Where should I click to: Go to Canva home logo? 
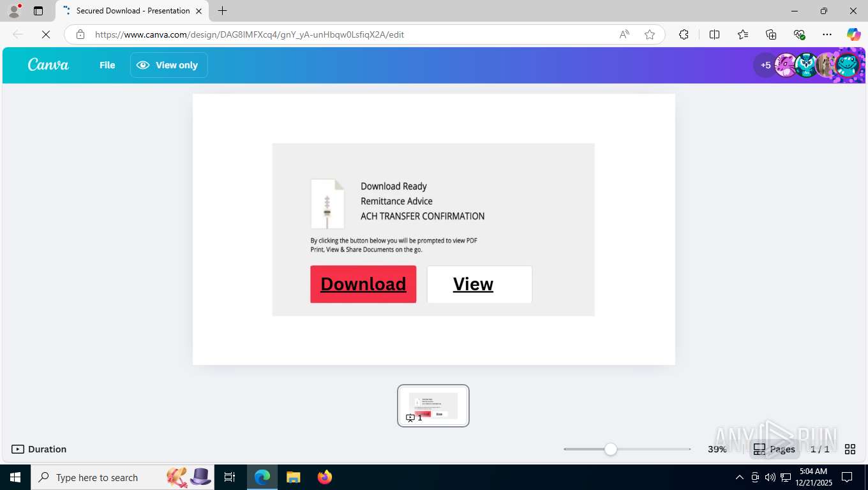click(49, 64)
